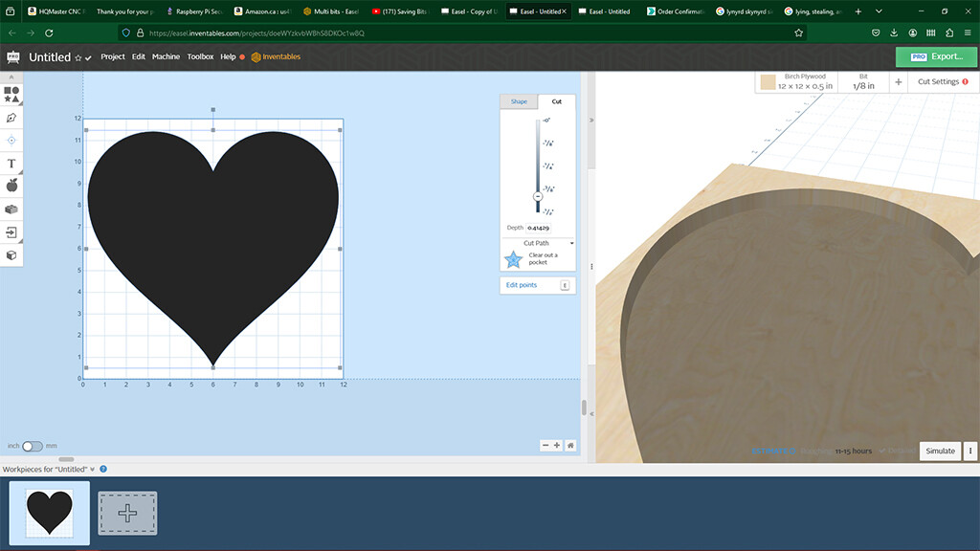
Task: Expand Workpieces for Untitled dropdown arrow
Action: point(93,470)
